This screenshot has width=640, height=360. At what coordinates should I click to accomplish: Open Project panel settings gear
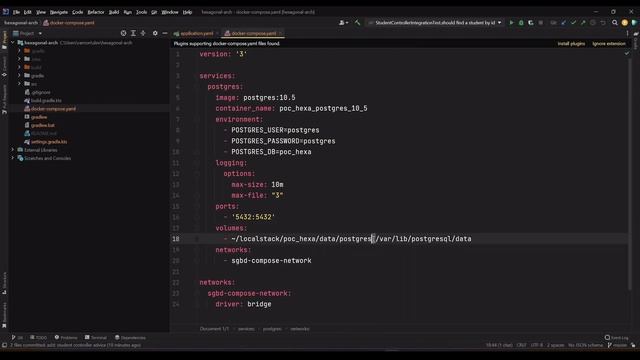(155, 33)
